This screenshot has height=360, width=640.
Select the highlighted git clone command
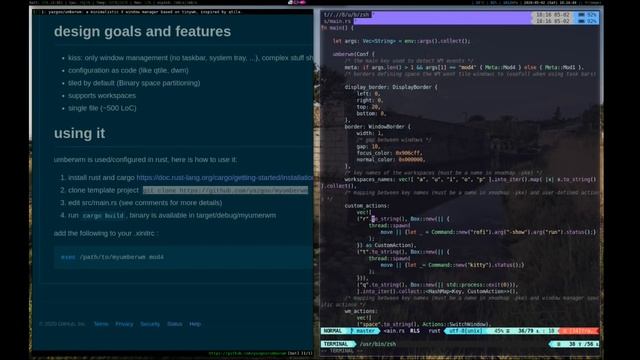225,190
